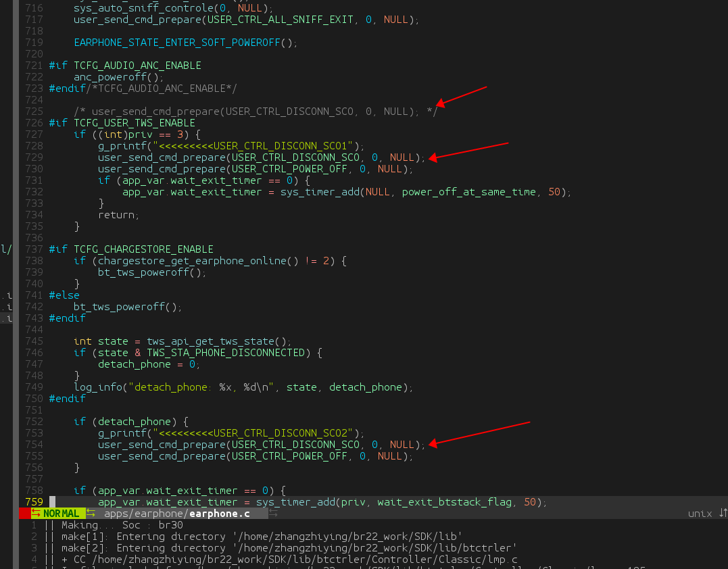Viewport: 728px width, 569px height.
Task: Click the commented-out code on line 725
Action: click(x=256, y=112)
